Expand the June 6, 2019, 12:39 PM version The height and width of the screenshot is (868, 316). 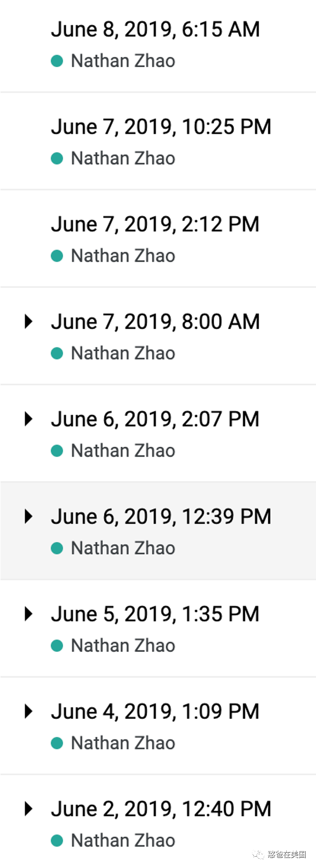(29, 516)
